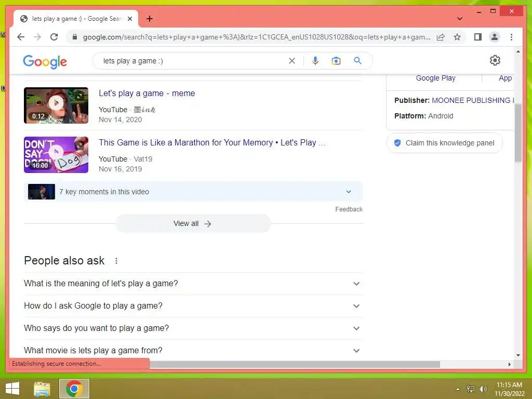Screen dimensions: 532x399
Task: Click the Feedback link
Action: [x=349, y=209]
